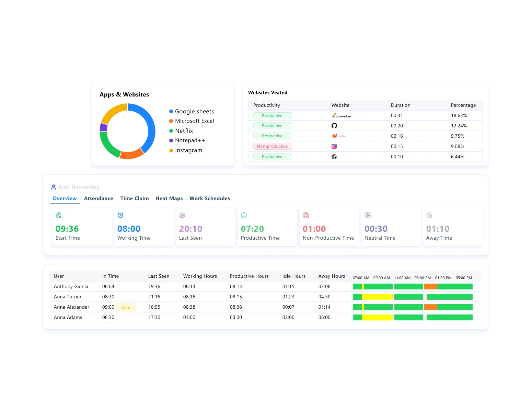Switch to the Attendance tab
This screenshot has height=412, width=532.
tap(99, 198)
